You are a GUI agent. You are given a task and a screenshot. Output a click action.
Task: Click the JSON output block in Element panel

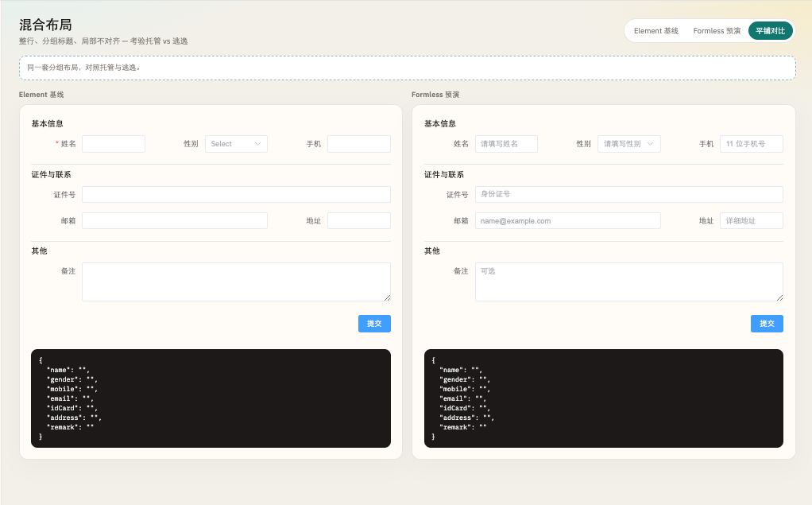click(211, 398)
